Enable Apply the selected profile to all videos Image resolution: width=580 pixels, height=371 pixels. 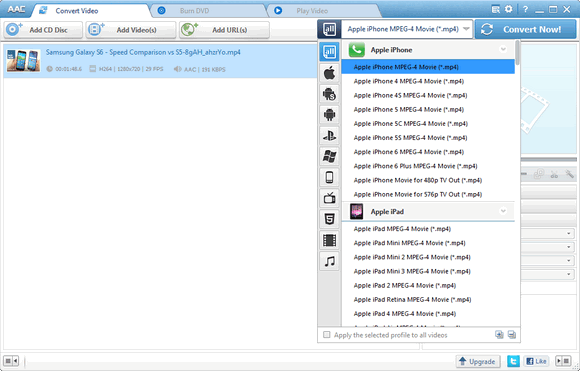coord(327,335)
